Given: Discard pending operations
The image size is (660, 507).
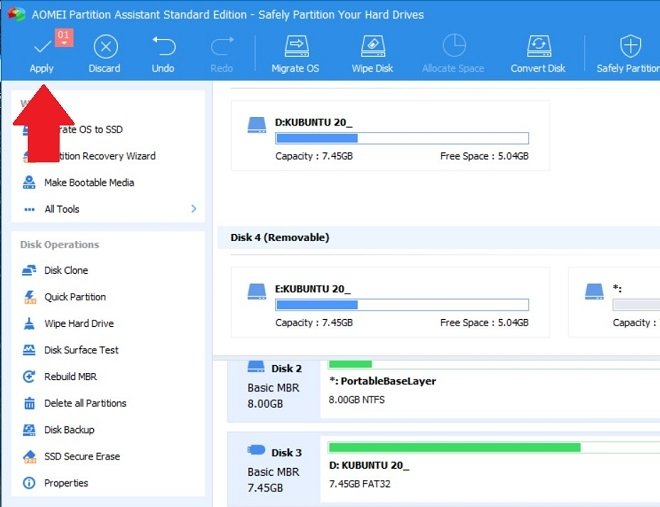Looking at the screenshot, I should (105, 54).
